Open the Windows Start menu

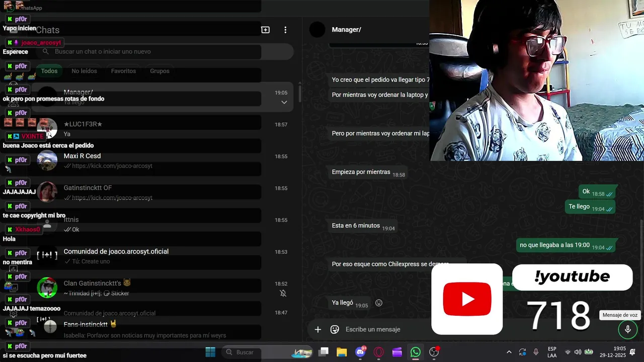tap(210, 352)
